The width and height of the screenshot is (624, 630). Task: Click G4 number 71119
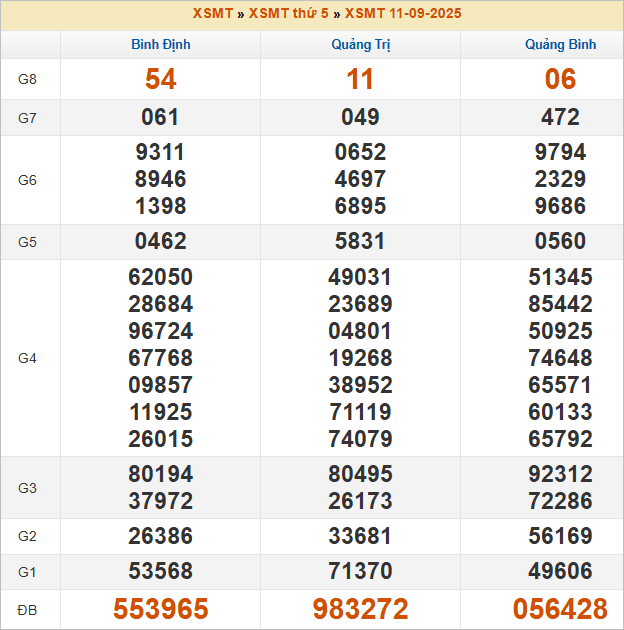click(360, 412)
